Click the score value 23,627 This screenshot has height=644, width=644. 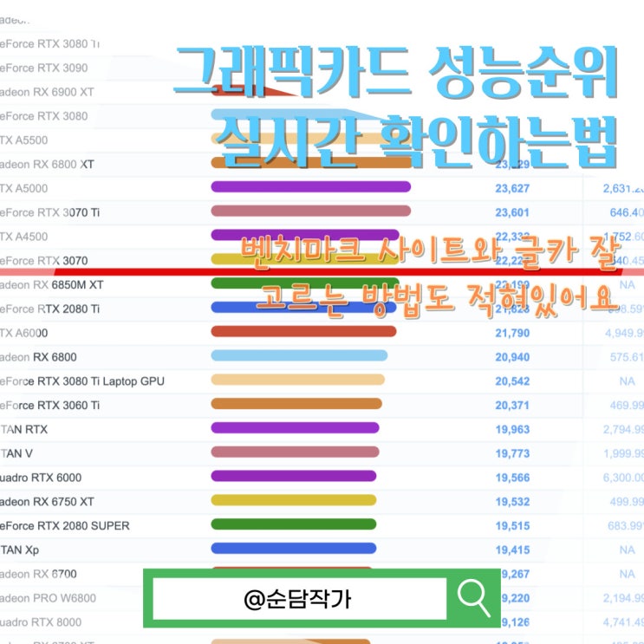(x=512, y=188)
